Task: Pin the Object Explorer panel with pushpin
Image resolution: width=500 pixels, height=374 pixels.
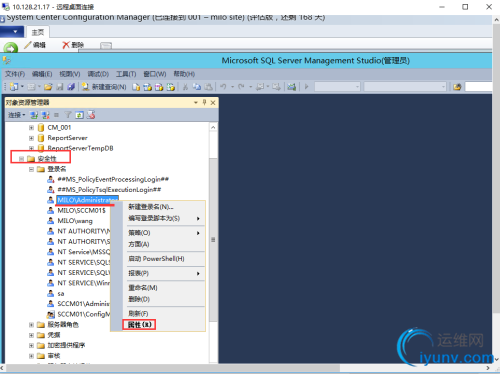Action: pyautogui.click(x=204, y=102)
